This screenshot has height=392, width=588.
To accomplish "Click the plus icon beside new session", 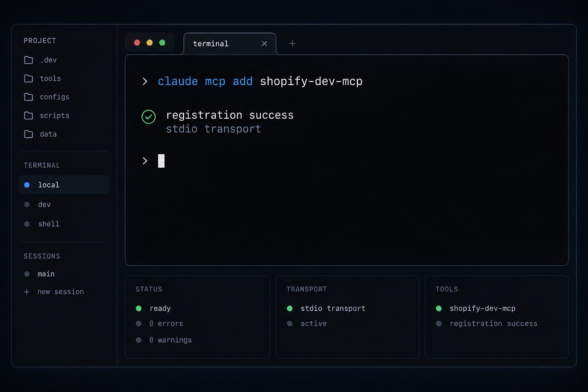I will tap(27, 292).
